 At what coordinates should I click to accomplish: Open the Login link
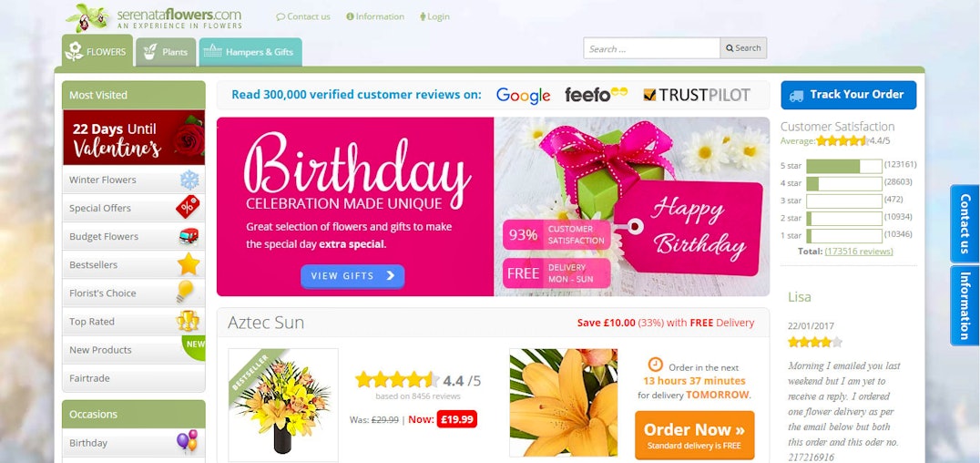[434, 17]
